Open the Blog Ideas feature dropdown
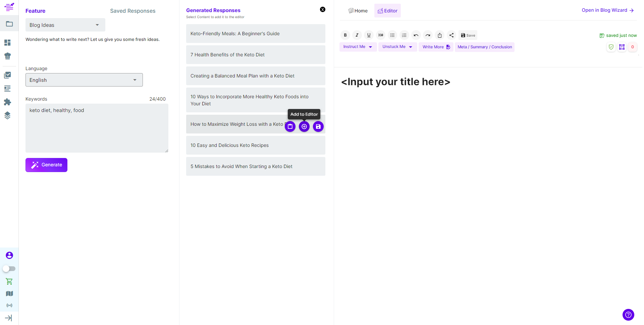The width and height of the screenshot is (644, 325). click(65, 25)
